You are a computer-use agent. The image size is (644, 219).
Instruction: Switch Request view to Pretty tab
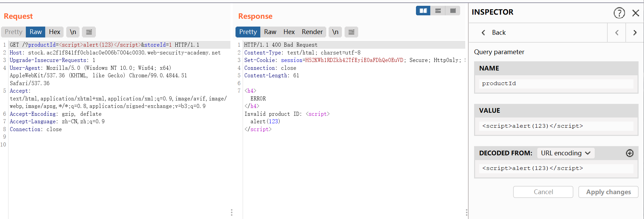pos(14,32)
